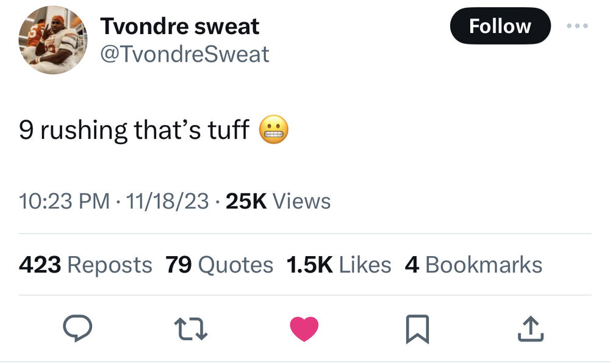
Task: View the 423 Reposts list
Action: pyautogui.click(x=85, y=265)
